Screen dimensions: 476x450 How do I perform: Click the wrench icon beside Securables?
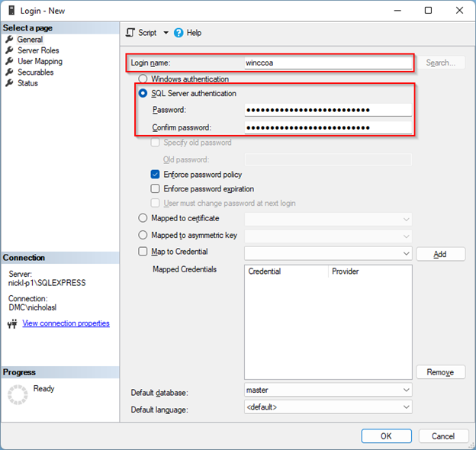tap(9, 72)
